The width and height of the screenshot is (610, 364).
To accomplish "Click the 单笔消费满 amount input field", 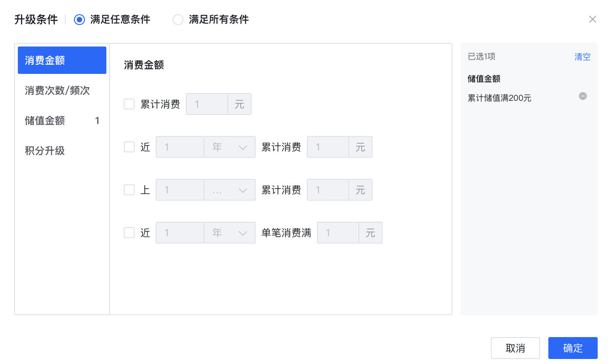I will 338,233.
